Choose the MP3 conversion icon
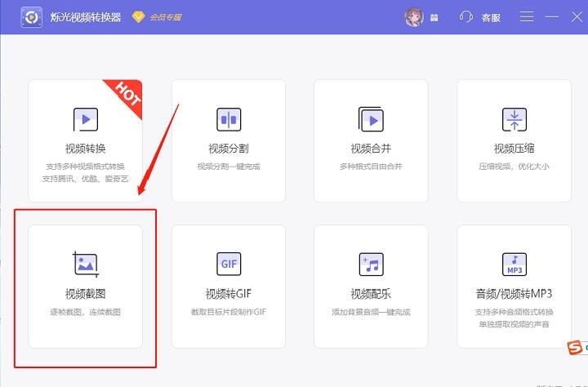Viewport: 588px width, 387px height. 514,264
